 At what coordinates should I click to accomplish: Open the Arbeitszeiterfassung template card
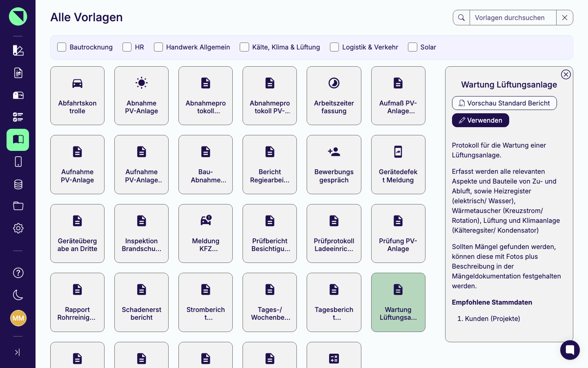(334, 96)
